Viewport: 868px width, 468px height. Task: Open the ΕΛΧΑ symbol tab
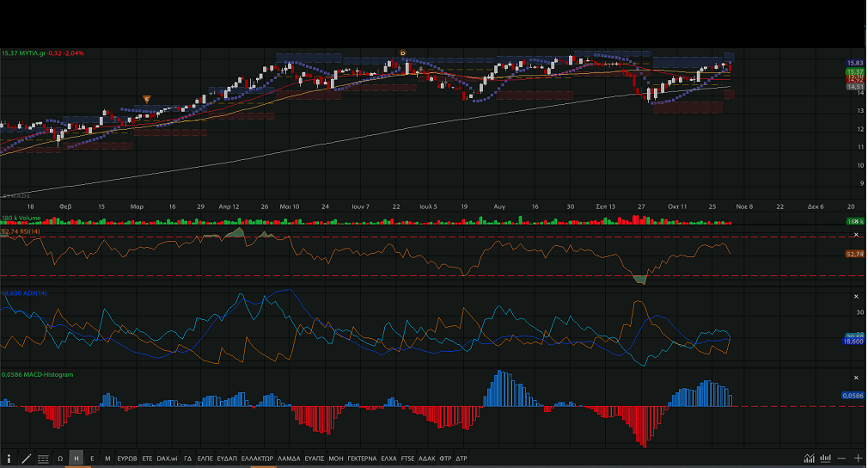(x=388, y=459)
